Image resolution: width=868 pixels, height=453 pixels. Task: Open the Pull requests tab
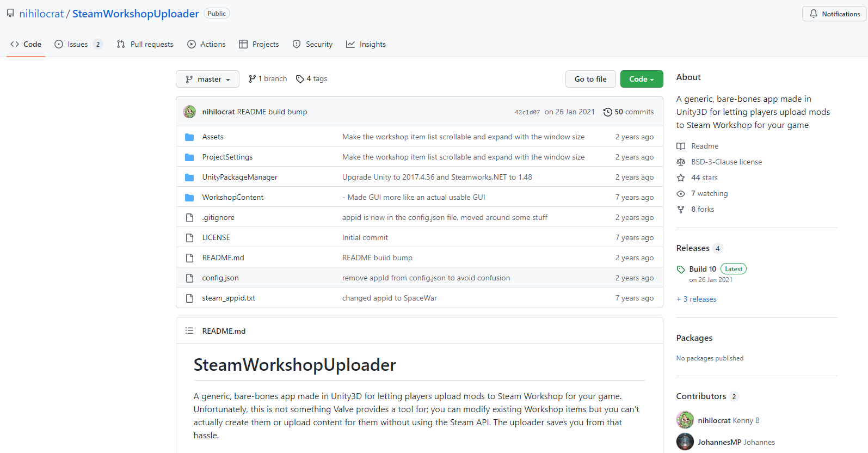[x=145, y=44]
